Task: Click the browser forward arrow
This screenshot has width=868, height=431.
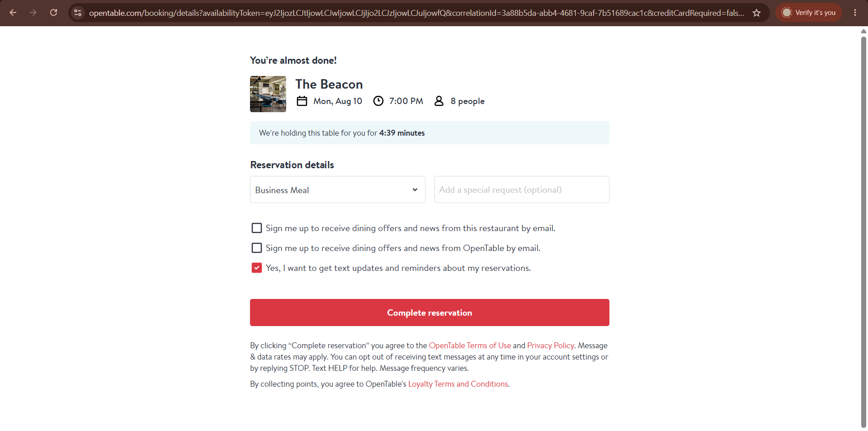Action: point(33,13)
